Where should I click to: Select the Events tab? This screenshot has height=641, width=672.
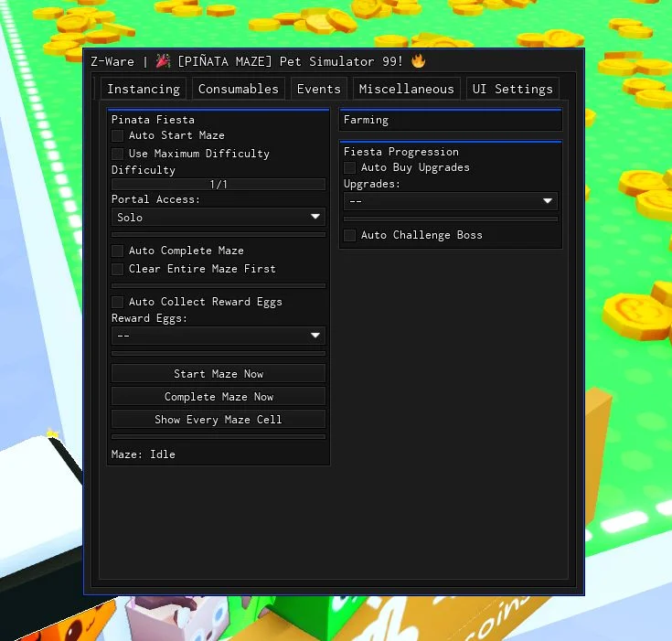click(318, 89)
